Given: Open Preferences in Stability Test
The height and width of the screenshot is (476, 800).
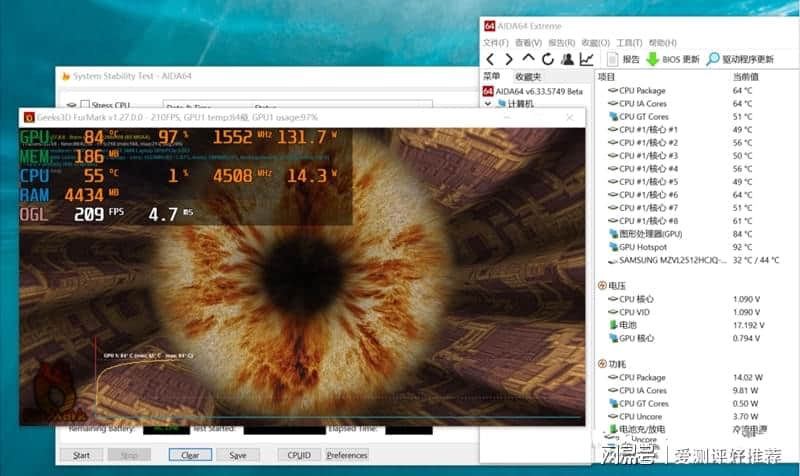Looking at the screenshot, I should 347,455.
